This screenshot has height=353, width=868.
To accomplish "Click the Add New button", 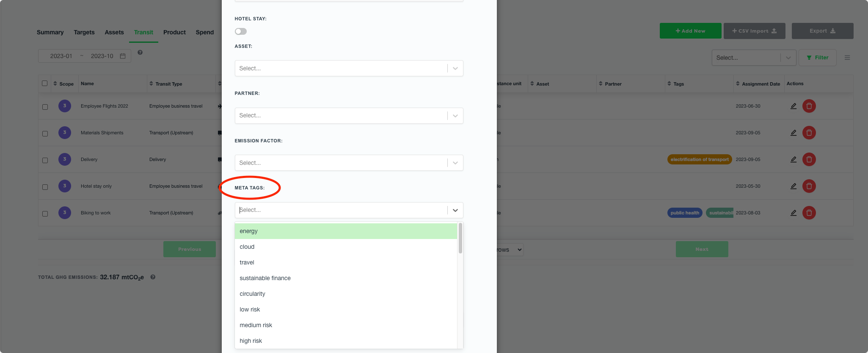I will click(690, 31).
